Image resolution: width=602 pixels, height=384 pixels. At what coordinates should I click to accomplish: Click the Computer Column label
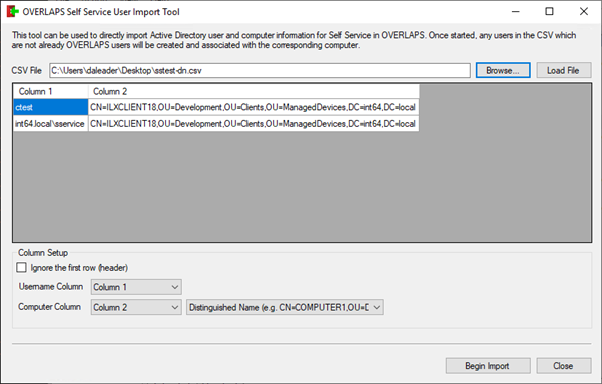(50, 307)
